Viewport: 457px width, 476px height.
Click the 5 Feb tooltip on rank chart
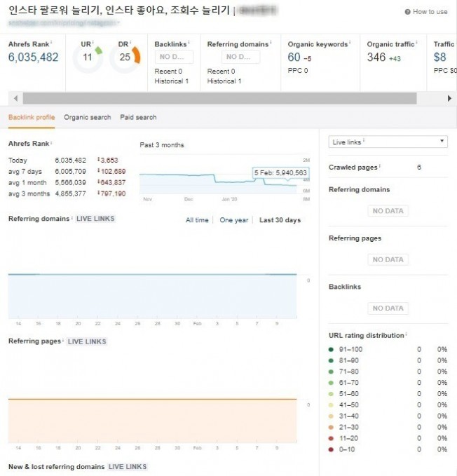click(x=280, y=172)
